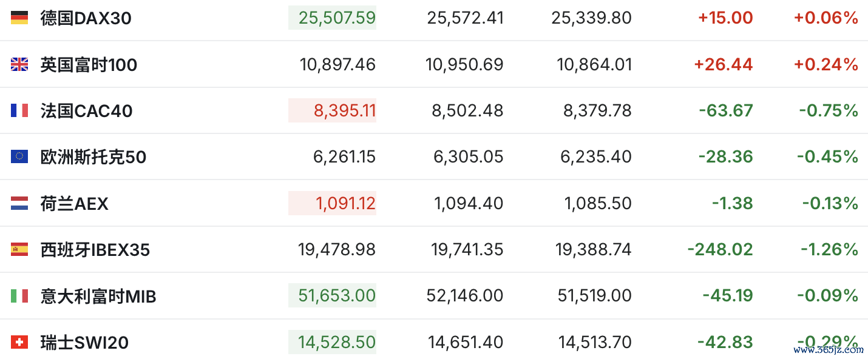Open the 英国富时100 index link
The width and height of the screenshot is (868, 359).
tap(89, 64)
